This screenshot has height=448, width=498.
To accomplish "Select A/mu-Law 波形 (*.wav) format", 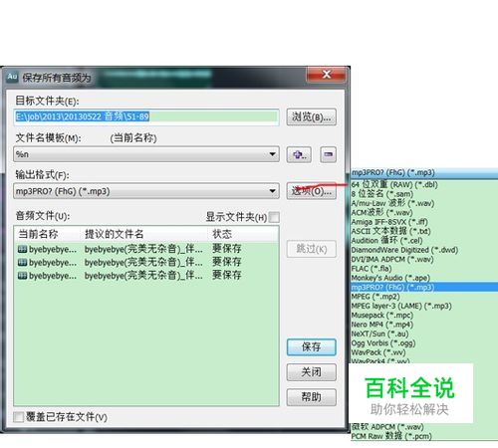I will point(424,203).
